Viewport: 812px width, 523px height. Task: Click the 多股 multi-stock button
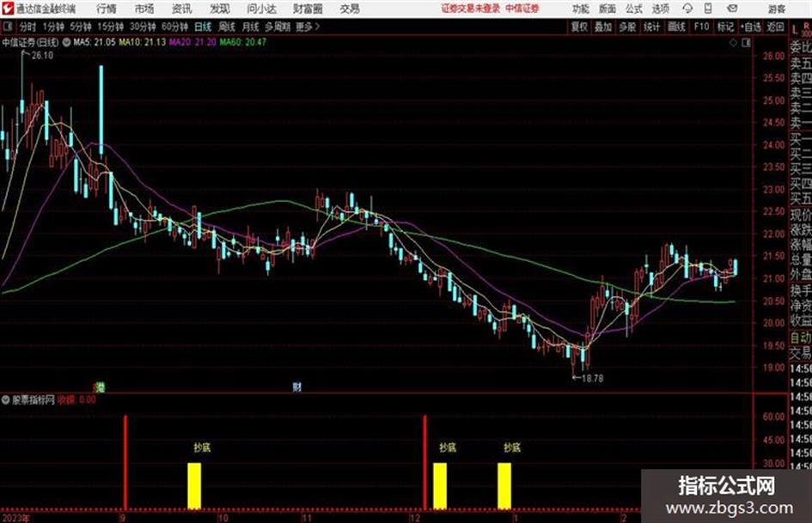[627, 27]
